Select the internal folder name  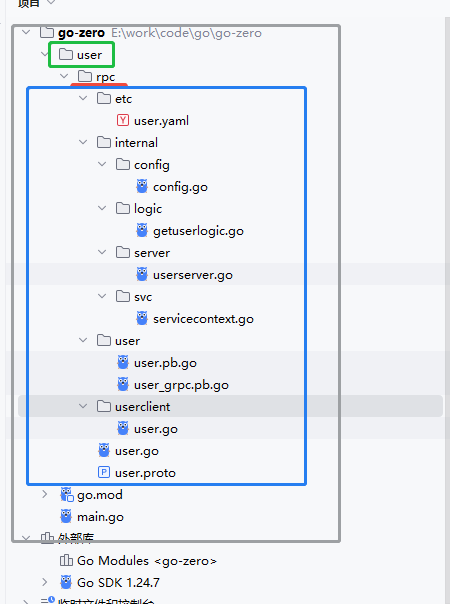136,143
